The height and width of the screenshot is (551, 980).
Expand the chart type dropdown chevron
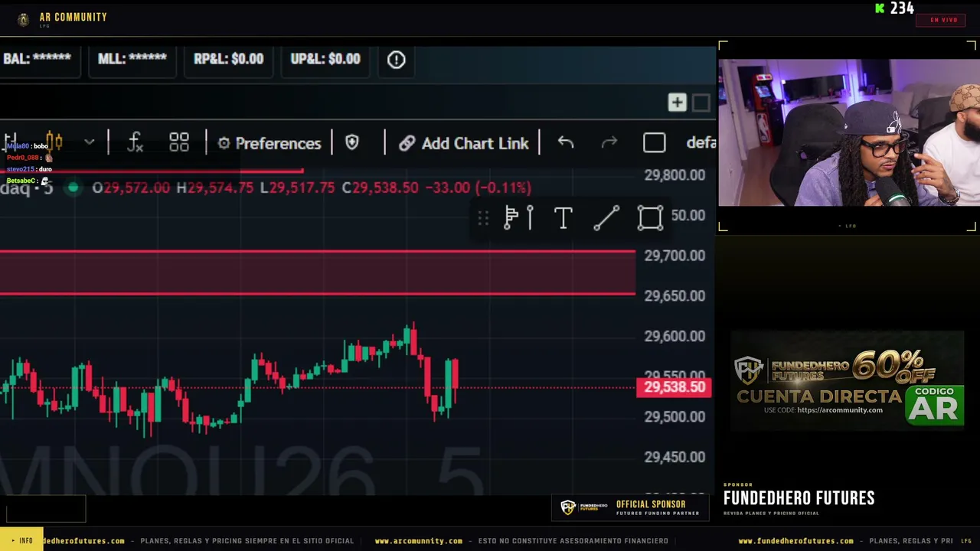coord(90,142)
